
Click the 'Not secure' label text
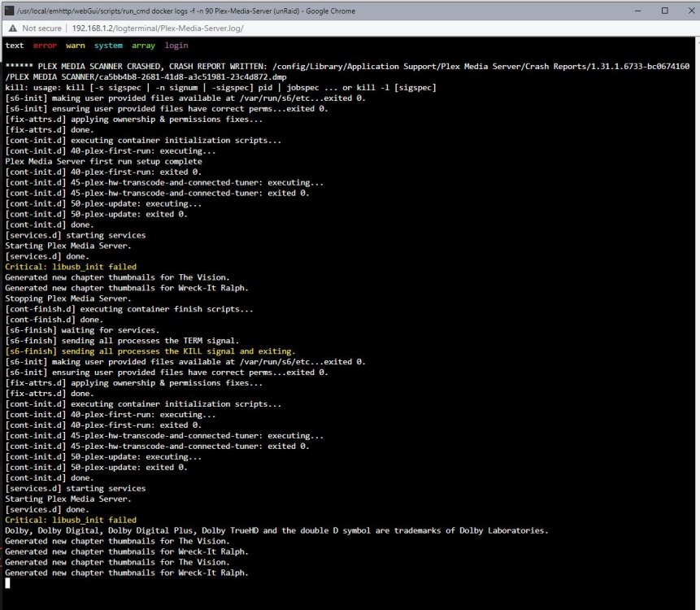(x=42, y=28)
